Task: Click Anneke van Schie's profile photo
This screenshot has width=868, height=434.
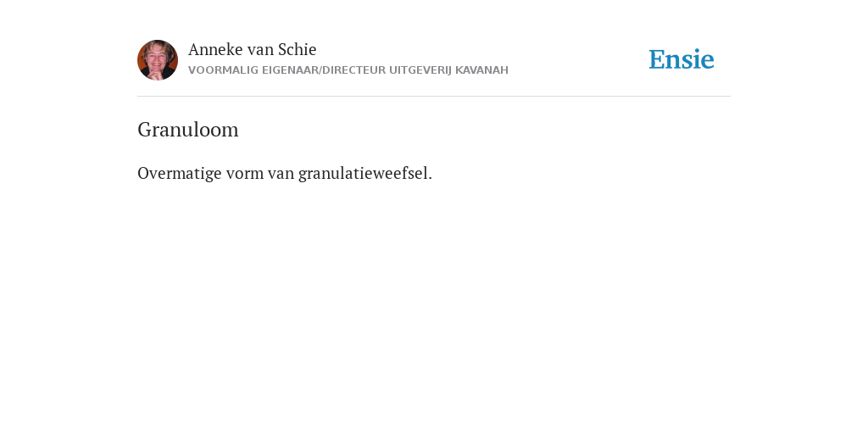Action: (x=158, y=60)
